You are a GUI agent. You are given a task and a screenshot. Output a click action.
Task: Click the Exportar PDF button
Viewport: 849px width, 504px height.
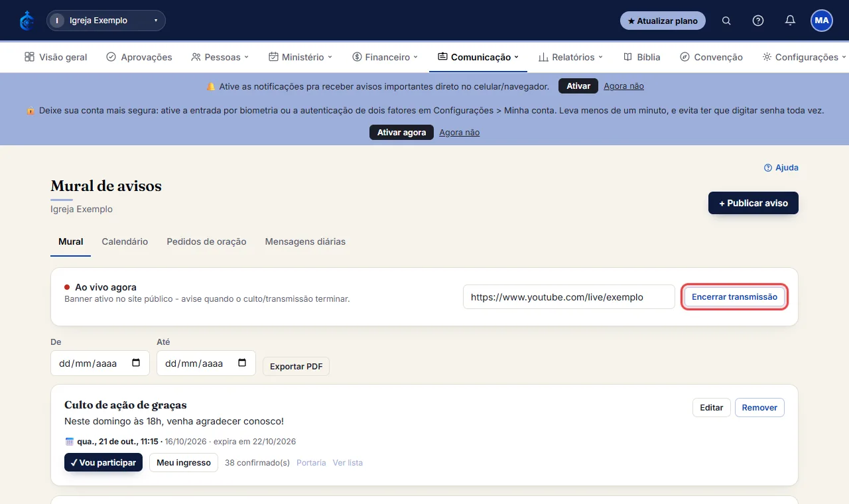coord(296,367)
